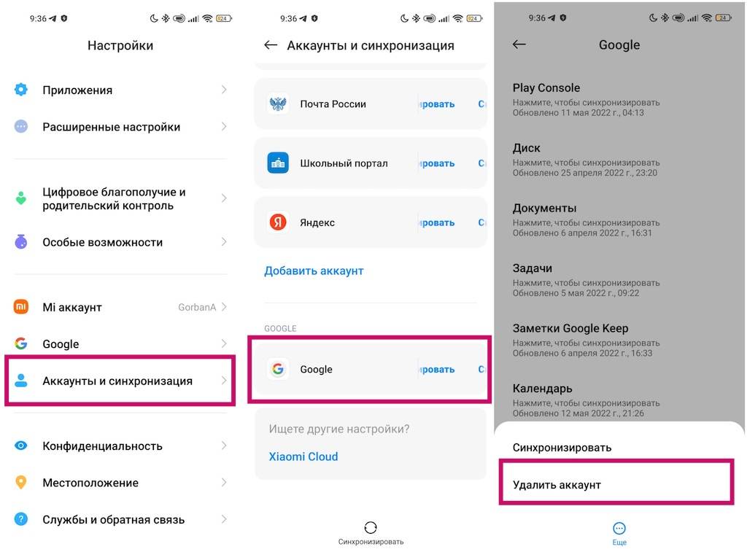Open Аккаунты и синхронизация settings item
Screen dimensions: 747x560
click(120, 381)
